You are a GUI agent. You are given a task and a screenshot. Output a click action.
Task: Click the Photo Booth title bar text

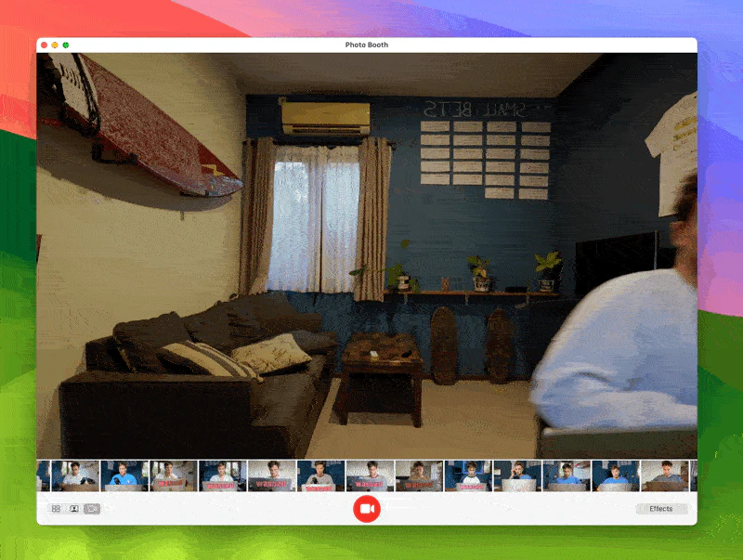tap(366, 45)
